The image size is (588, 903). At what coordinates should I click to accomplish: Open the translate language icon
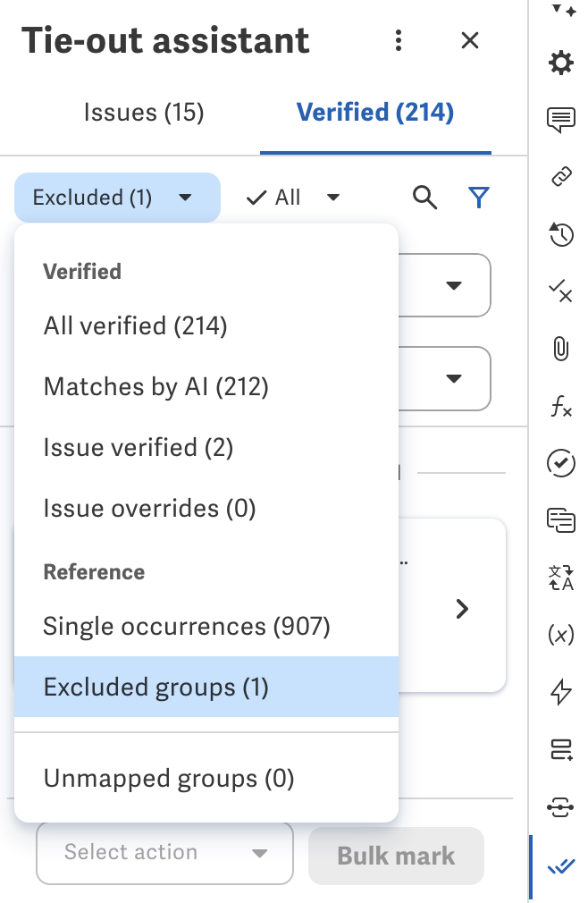point(561,578)
